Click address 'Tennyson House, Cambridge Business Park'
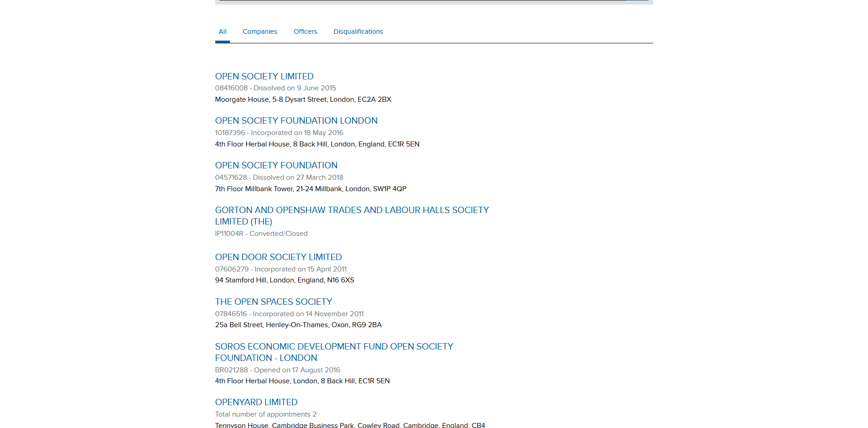Image resolution: width=868 pixels, height=428 pixels. click(285, 425)
